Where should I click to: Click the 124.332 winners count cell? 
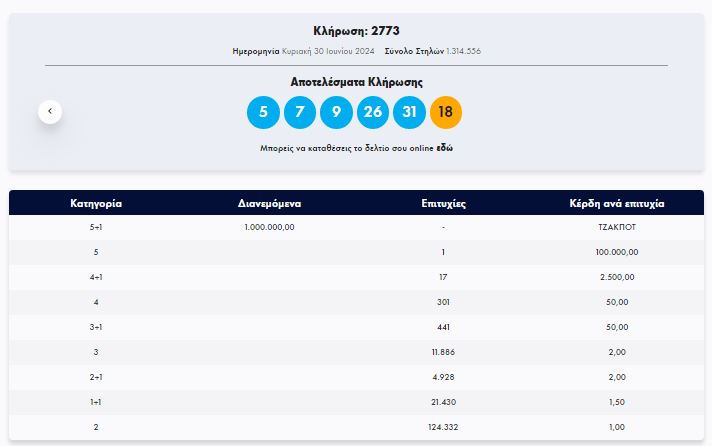tap(443, 427)
